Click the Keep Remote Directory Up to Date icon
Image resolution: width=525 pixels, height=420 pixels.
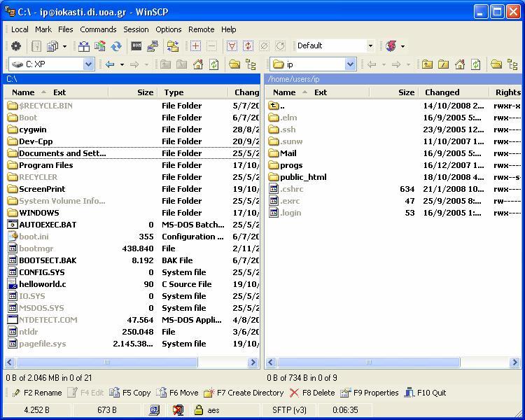point(116,46)
